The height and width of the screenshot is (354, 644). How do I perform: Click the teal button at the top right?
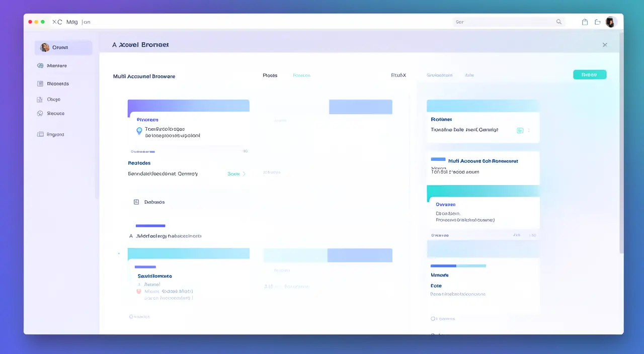590,74
